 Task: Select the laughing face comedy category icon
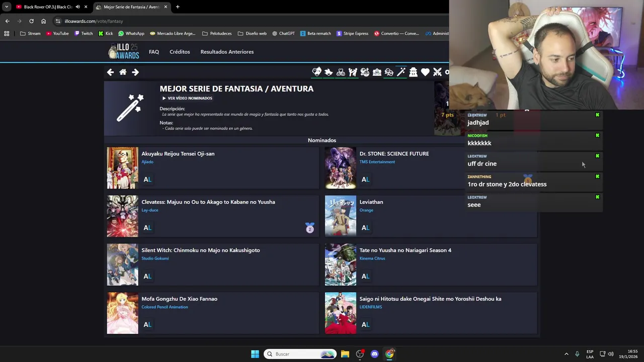click(x=365, y=72)
